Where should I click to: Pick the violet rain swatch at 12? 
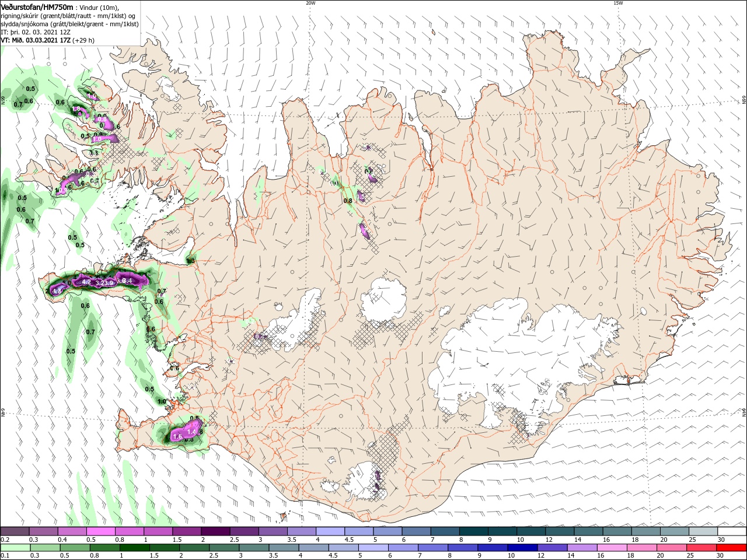tap(551, 548)
